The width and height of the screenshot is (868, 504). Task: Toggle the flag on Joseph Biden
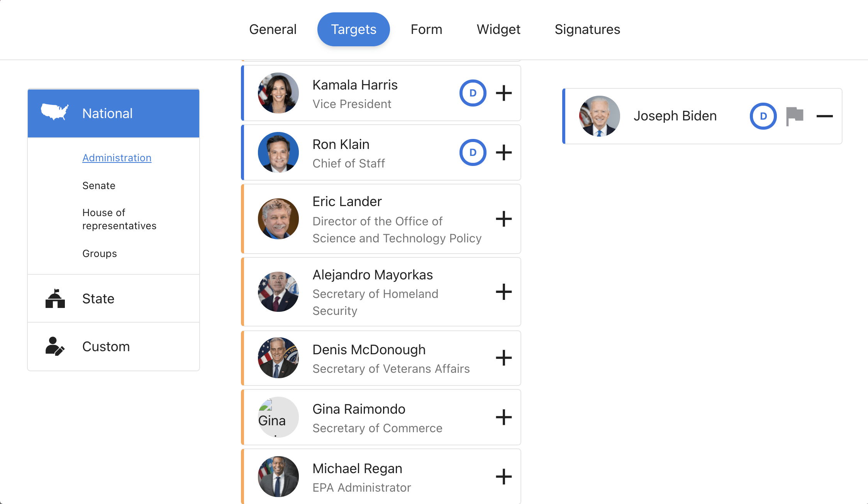click(795, 116)
